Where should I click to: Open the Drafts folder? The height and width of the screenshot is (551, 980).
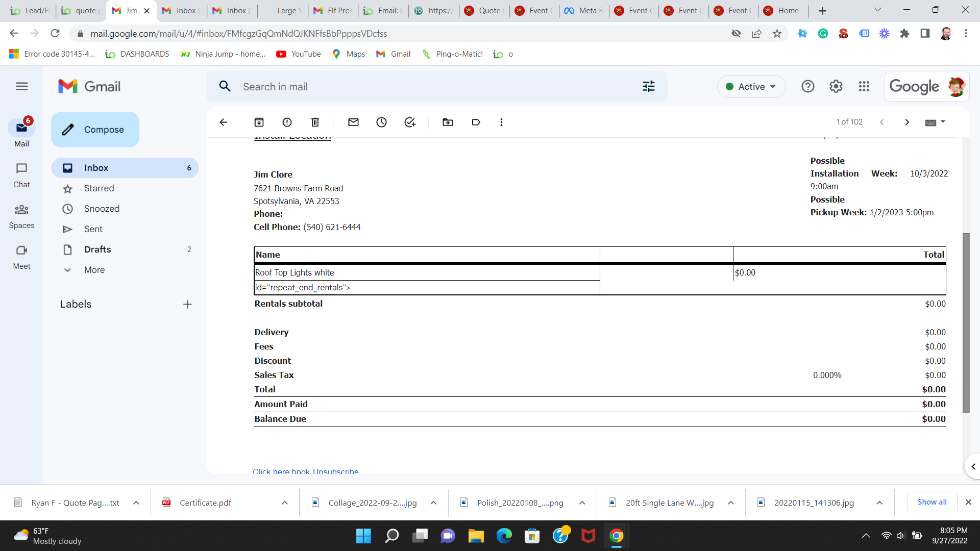point(97,249)
